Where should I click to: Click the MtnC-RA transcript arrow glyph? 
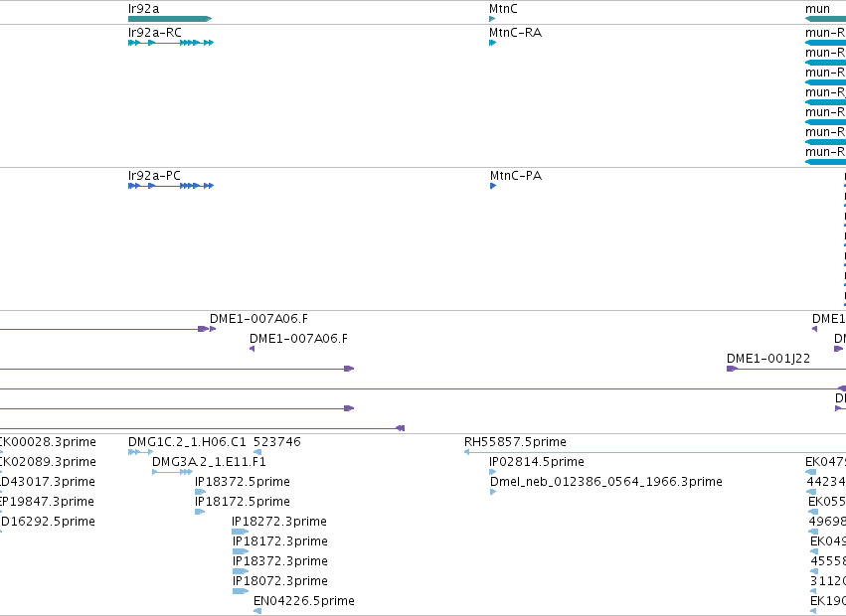coord(492,43)
